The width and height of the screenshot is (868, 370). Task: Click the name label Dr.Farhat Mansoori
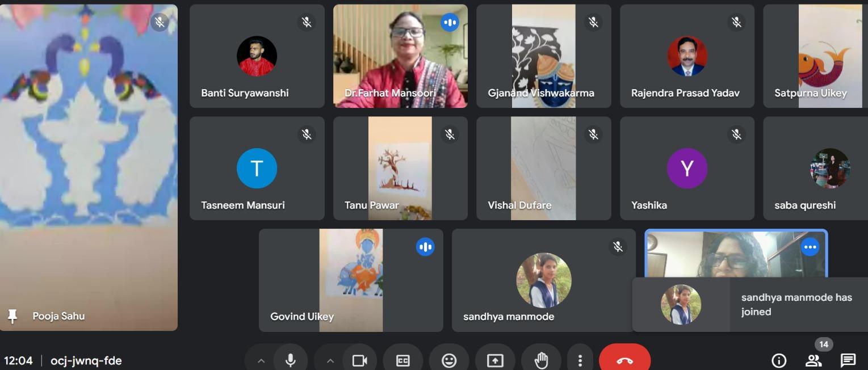point(391,93)
